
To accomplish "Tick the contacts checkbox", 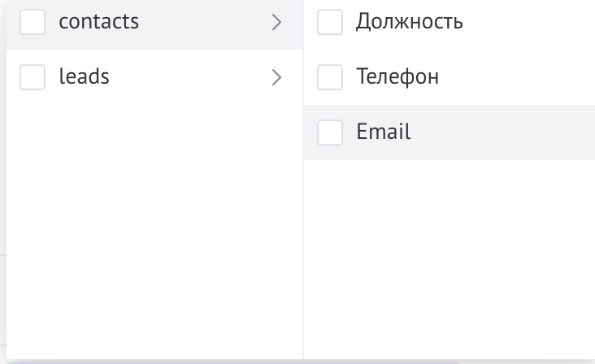I will tap(33, 22).
